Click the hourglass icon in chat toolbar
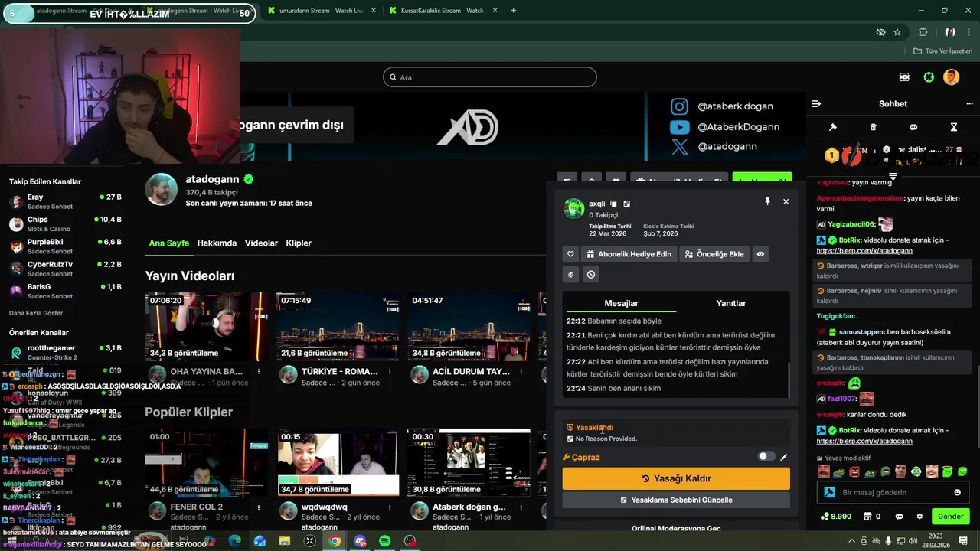The width and height of the screenshot is (980, 551). click(x=954, y=127)
